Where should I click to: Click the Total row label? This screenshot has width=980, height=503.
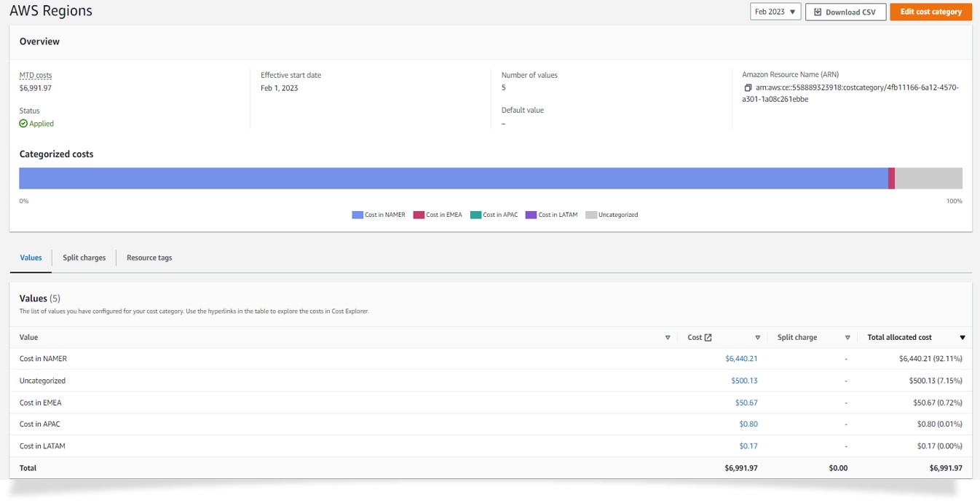pos(28,468)
